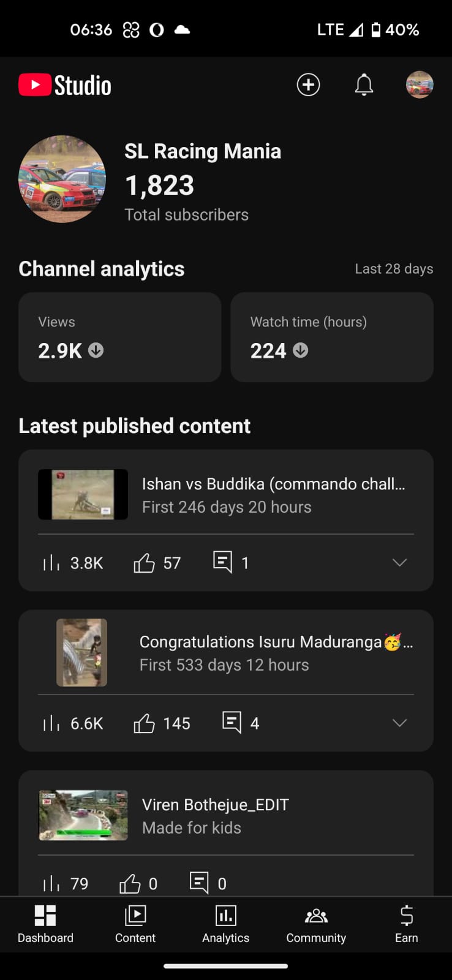The height and width of the screenshot is (980, 452).
Task: Tap comments icon on Congratulations Isuru video
Action: (x=232, y=722)
